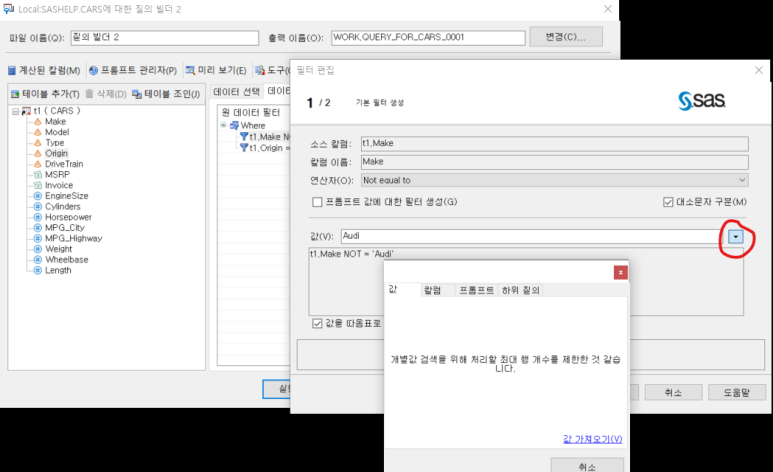Open the value dropdown arrow button
The height and width of the screenshot is (472, 773).
point(736,237)
